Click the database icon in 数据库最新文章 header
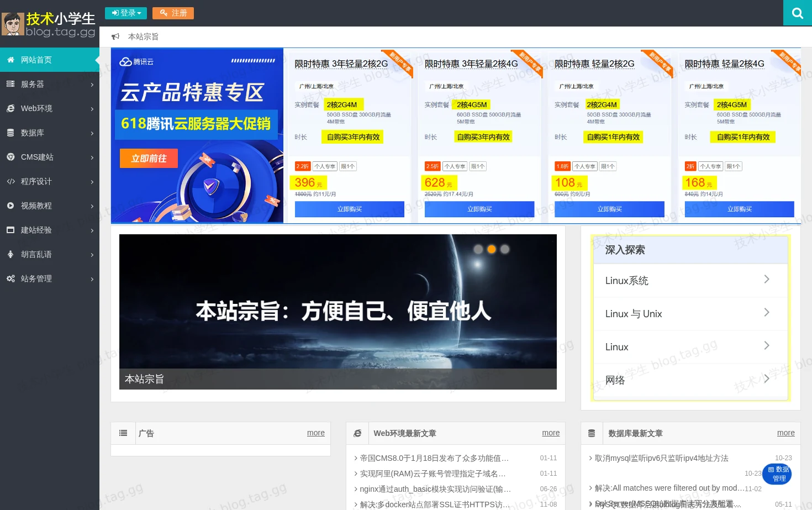 pos(592,433)
